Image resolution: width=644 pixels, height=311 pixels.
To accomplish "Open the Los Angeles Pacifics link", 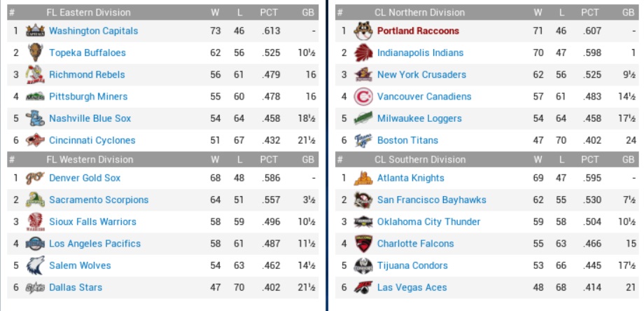I will coord(94,244).
